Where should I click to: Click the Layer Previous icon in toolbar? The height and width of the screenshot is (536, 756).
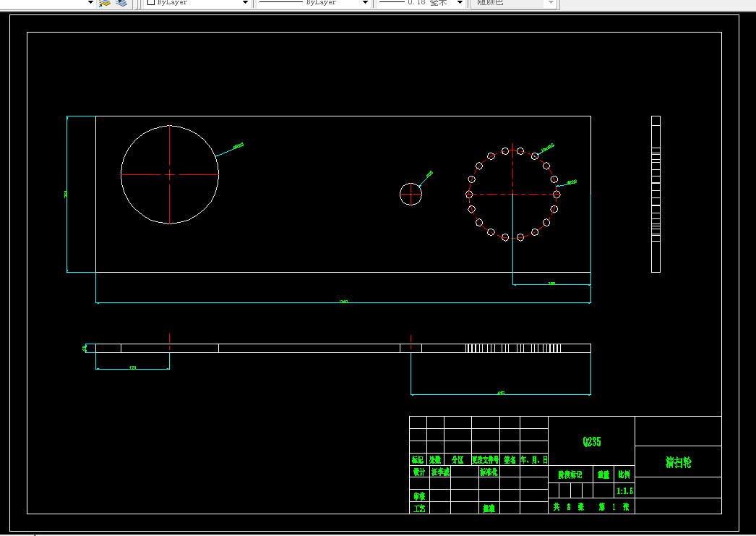coord(105,3)
